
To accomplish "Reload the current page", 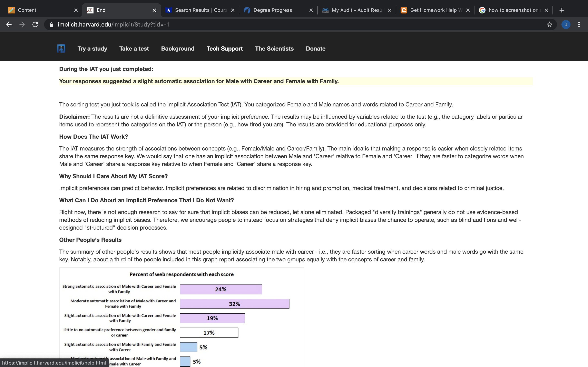I will pos(35,24).
